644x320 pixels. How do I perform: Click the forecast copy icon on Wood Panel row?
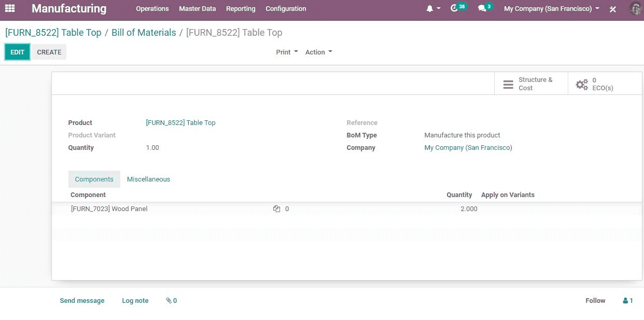pos(276,209)
